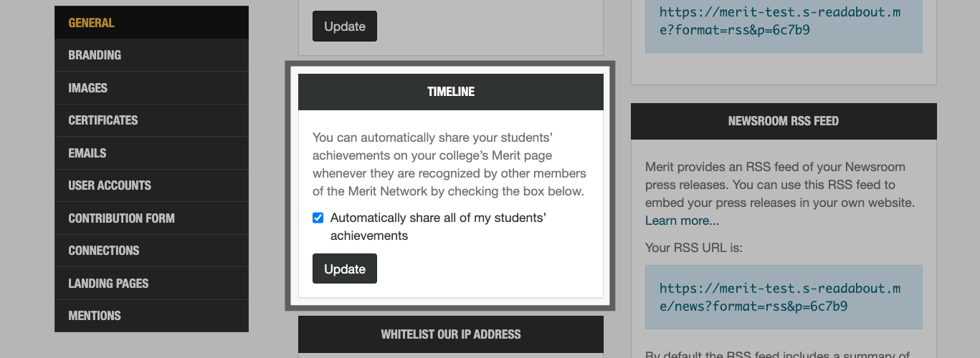Navigate to the Emails section
The image size is (980, 358).
(x=87, y=153)
